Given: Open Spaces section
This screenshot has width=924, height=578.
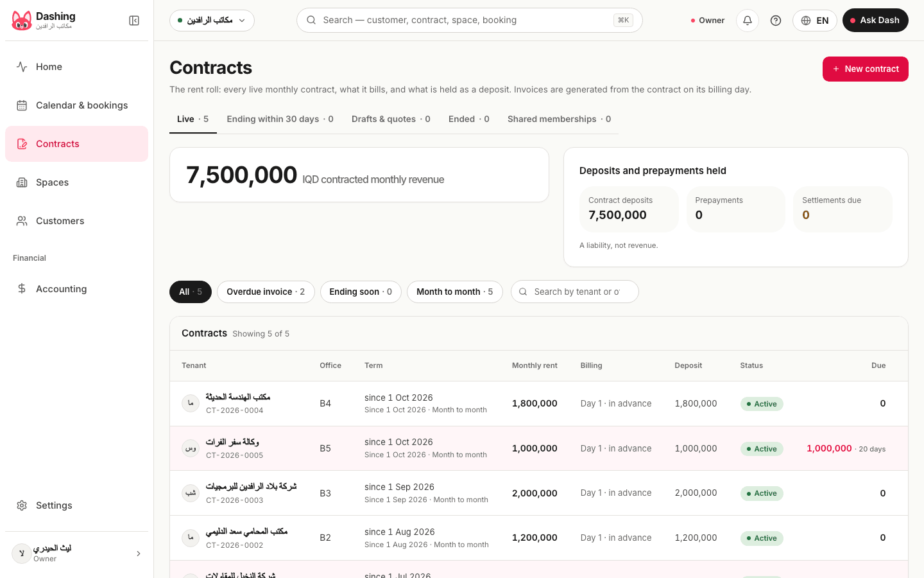Looking at the screenshot, I should tap(76, 182).
